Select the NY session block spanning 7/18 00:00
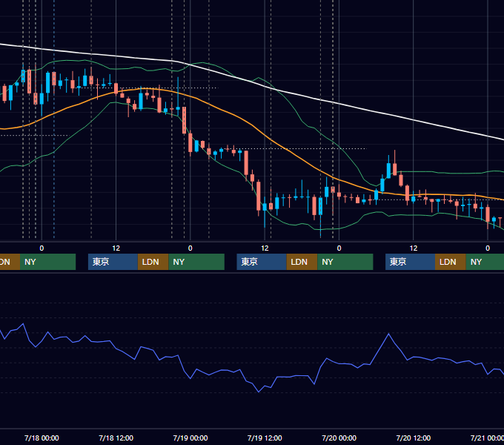 point(47,262)
